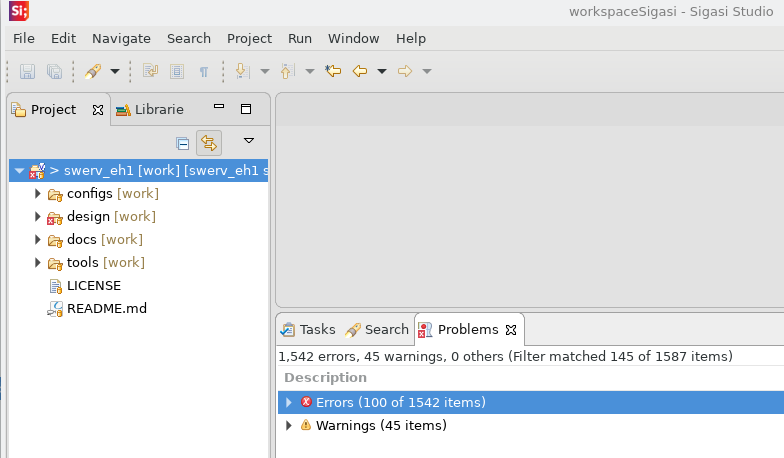Select the tools [work] folder
Image resolution: width=784 pixels, height=458 pixels.
point(106,262)
